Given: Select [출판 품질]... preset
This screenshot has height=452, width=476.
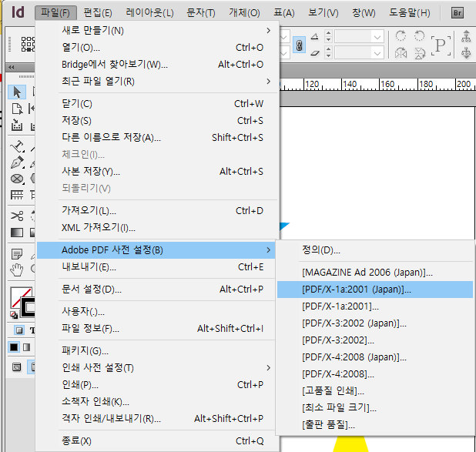Looking at the screenshot, I should [x=375, y=425].
